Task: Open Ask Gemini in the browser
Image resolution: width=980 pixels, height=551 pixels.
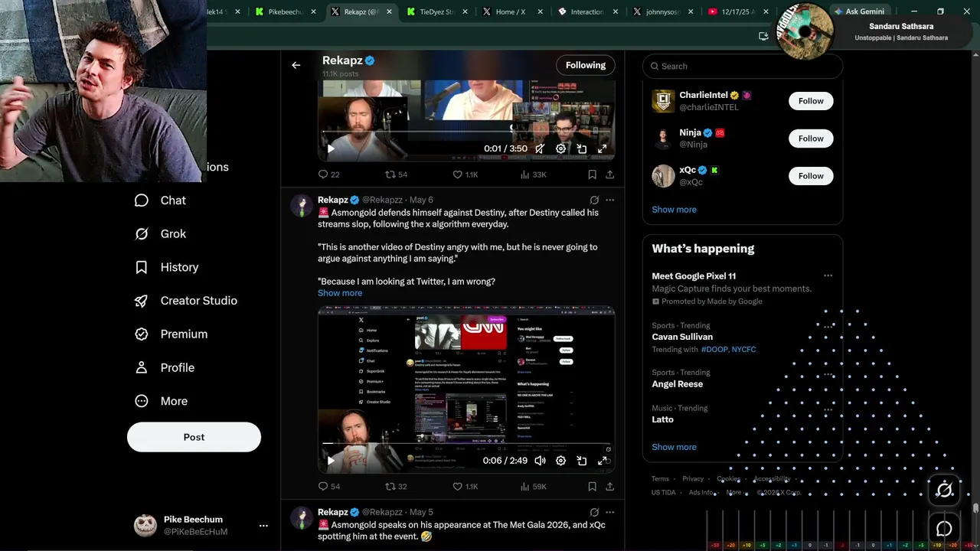Action: [859, 11]
